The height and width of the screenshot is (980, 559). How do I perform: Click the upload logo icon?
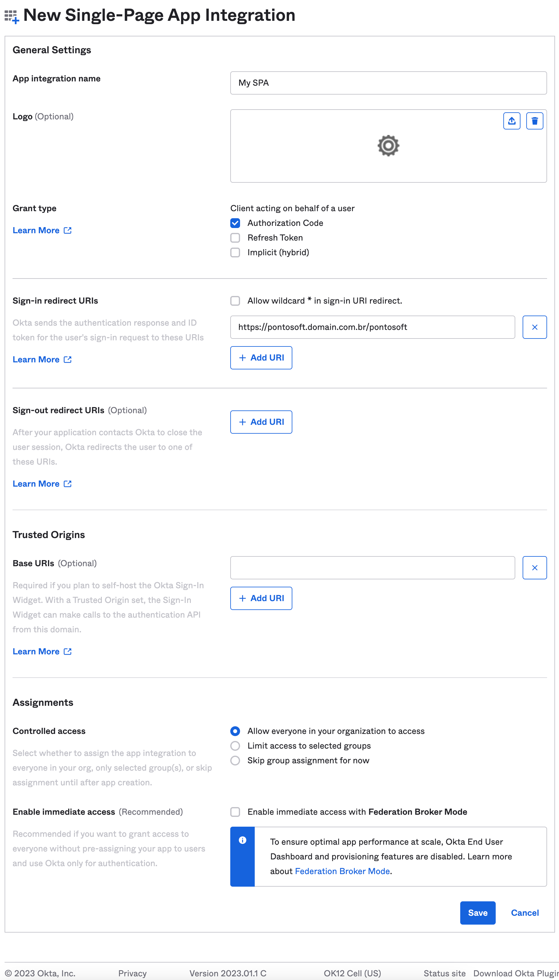click(511, 121)
